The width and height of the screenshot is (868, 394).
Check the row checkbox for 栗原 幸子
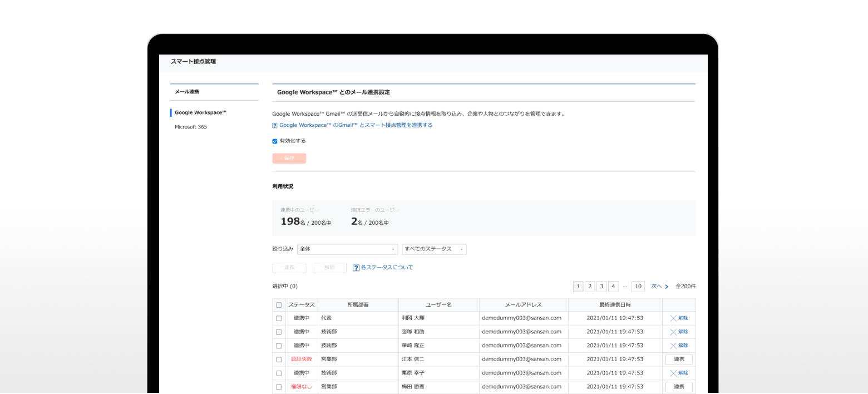[x=279, y=373]
